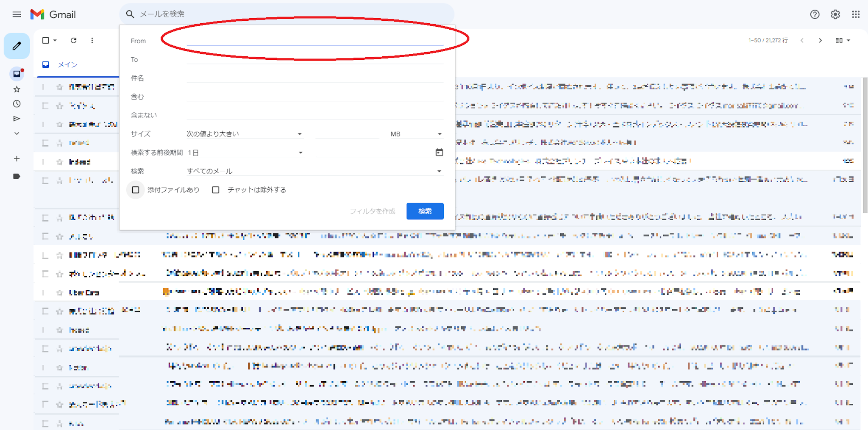
Task: Open the pane mode dropdown arrow
Action: (x=849, y=40)
